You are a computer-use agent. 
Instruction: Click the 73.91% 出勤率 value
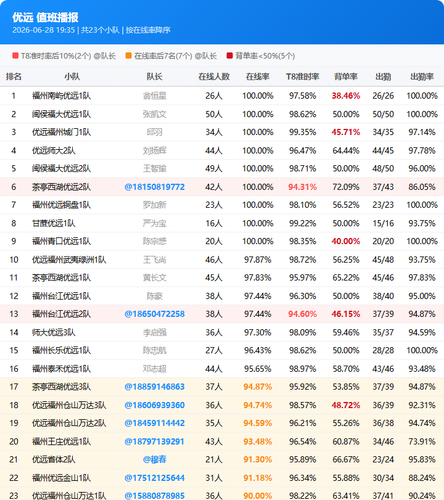click(x=422, y=441)
